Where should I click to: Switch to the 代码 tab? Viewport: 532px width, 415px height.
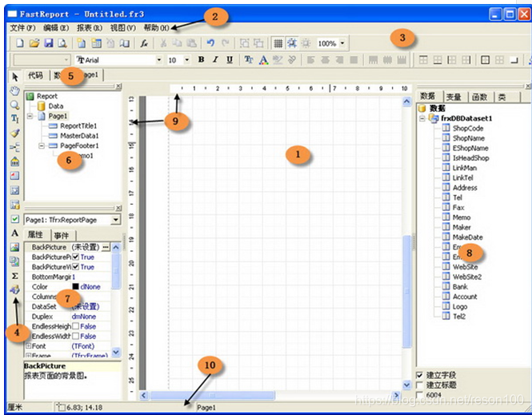[36, 75]
